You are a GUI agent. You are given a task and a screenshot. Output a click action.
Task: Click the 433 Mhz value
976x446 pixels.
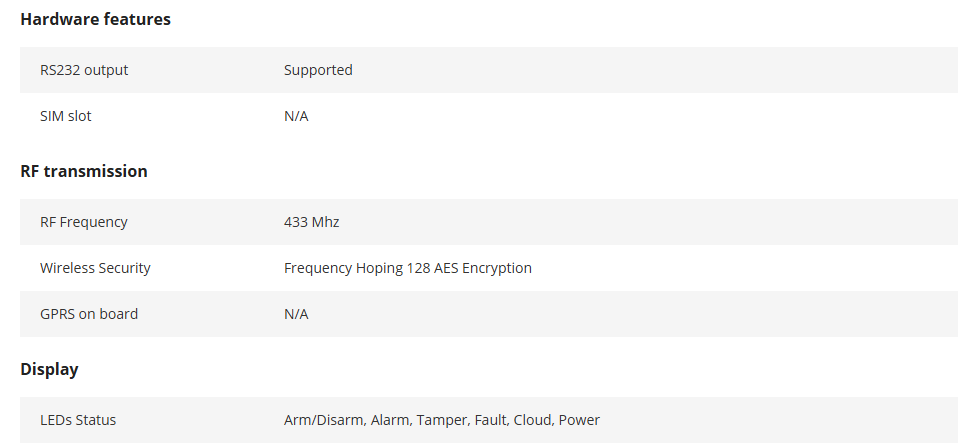[x=311, y=222]
